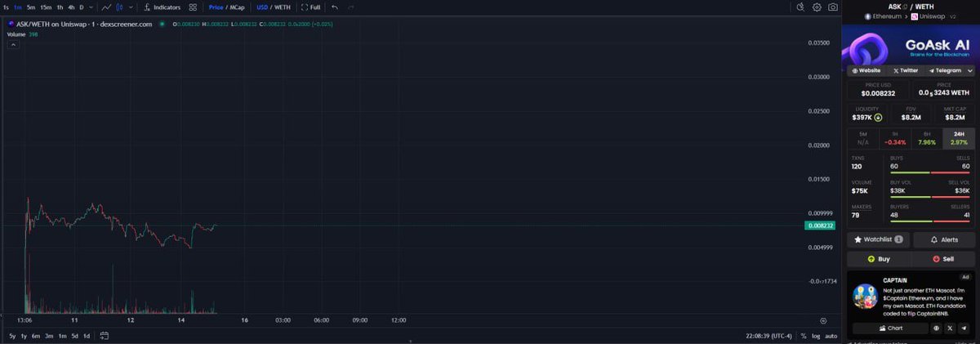Expand the timeframe dropdown arrow
This screenshot has width=980, height=344.
click(x=91, y=7)
